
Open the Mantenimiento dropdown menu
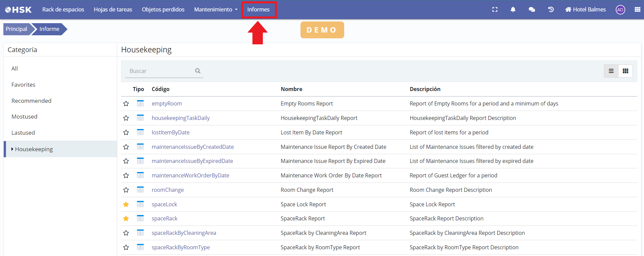click(x=215, y=9)
